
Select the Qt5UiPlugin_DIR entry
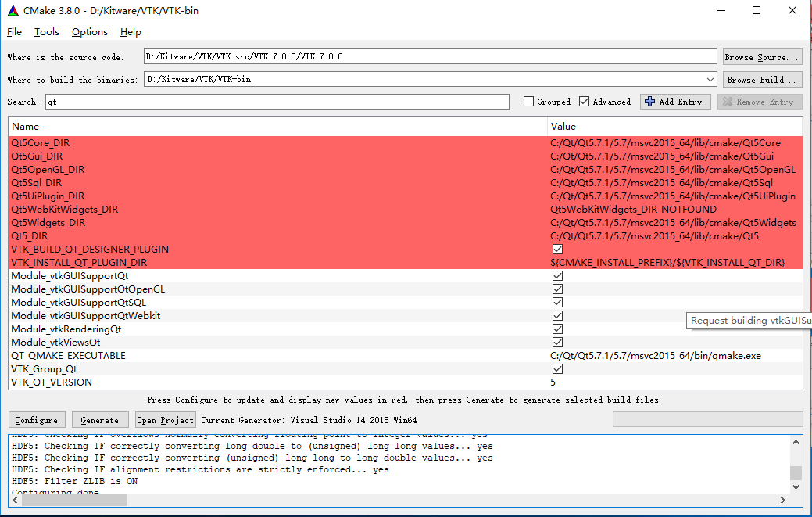pyautogui.click(x=48, y=196)
